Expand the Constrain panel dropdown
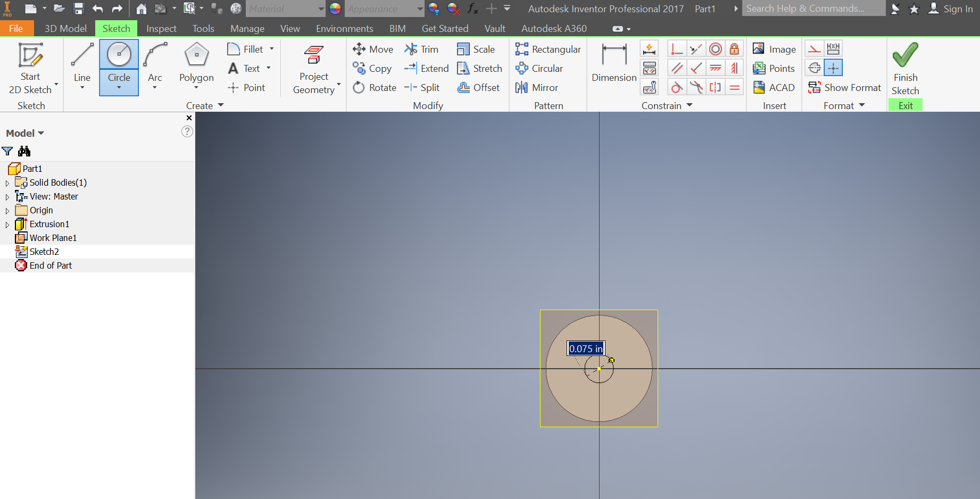The image size is (980, 499). [690, 105]
